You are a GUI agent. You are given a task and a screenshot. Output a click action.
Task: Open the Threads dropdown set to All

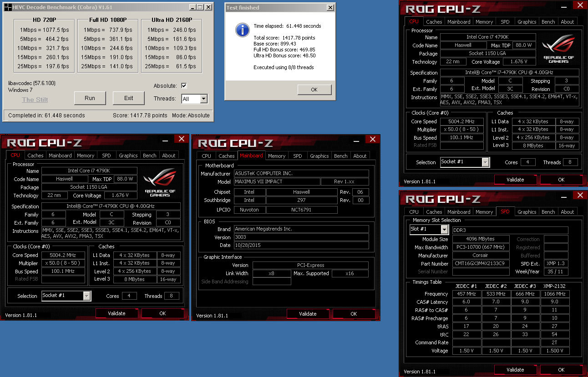coord(203,99)
